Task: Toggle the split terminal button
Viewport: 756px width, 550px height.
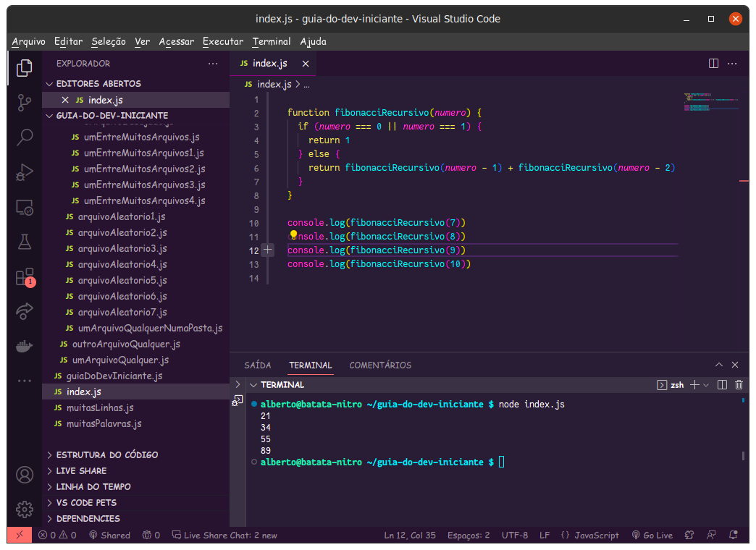Action: (x=722, y=385)
